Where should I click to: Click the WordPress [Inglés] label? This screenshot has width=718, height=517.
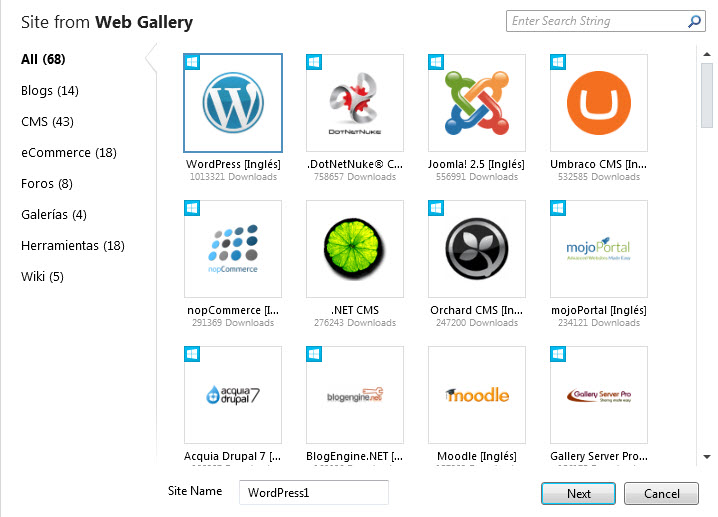[x=233, y=164]
